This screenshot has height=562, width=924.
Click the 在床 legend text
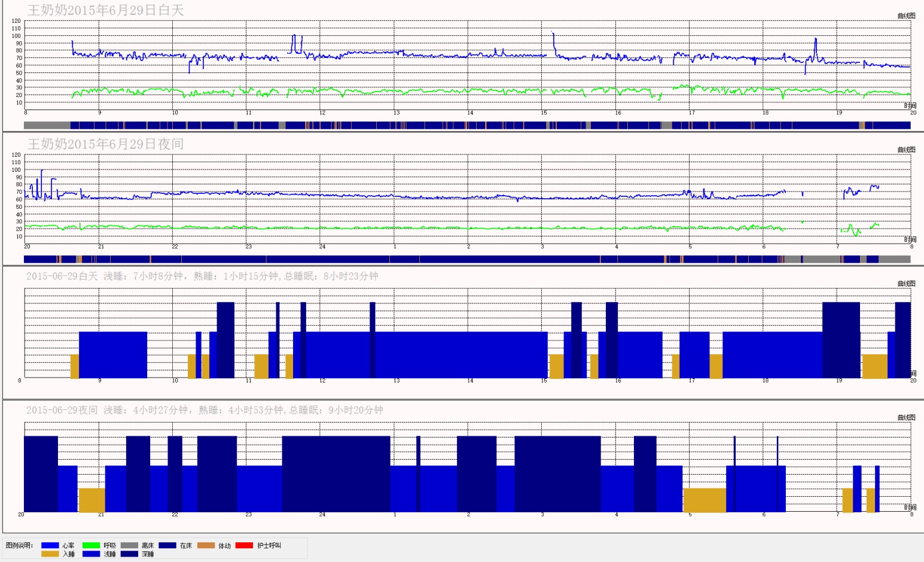(x=186, y=545)
